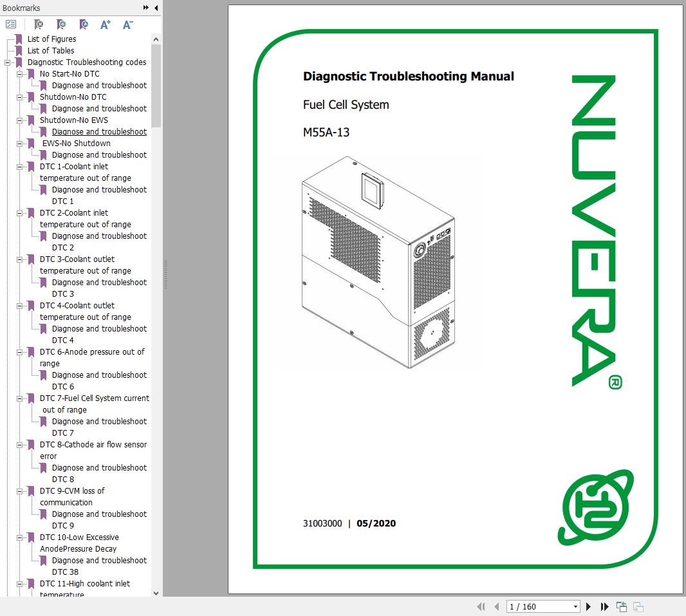
Task: Click the bookmark icon beside EWS-No Shutdown
Action: coord(31,143)
